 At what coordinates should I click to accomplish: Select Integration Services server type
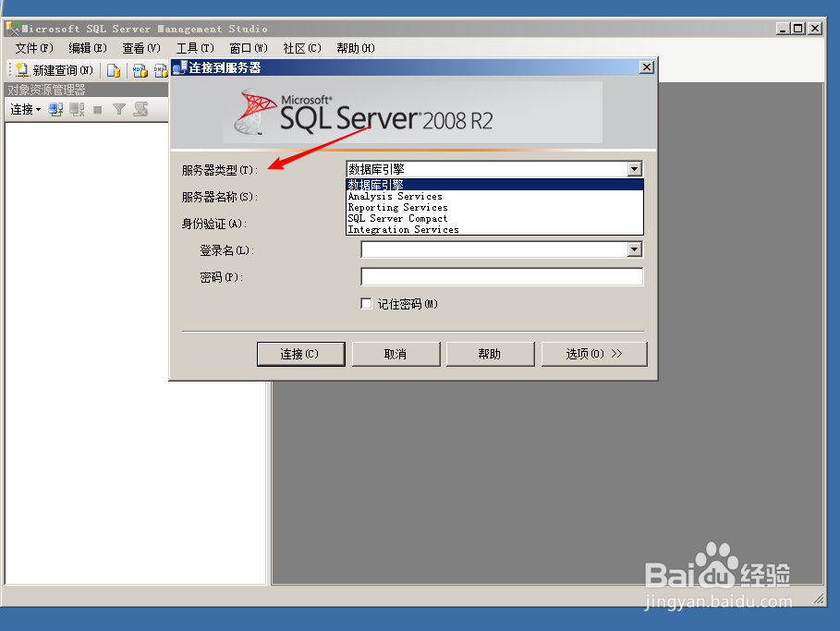click(x=494, y=229)
